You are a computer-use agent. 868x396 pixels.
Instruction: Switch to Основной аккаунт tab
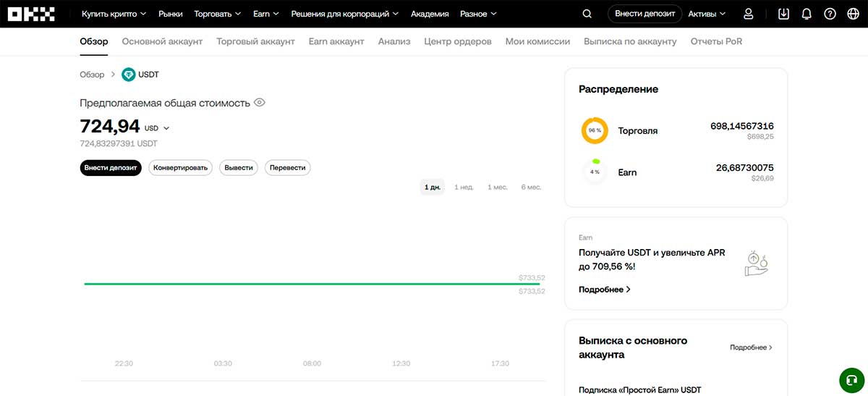(x=162, y=42)
